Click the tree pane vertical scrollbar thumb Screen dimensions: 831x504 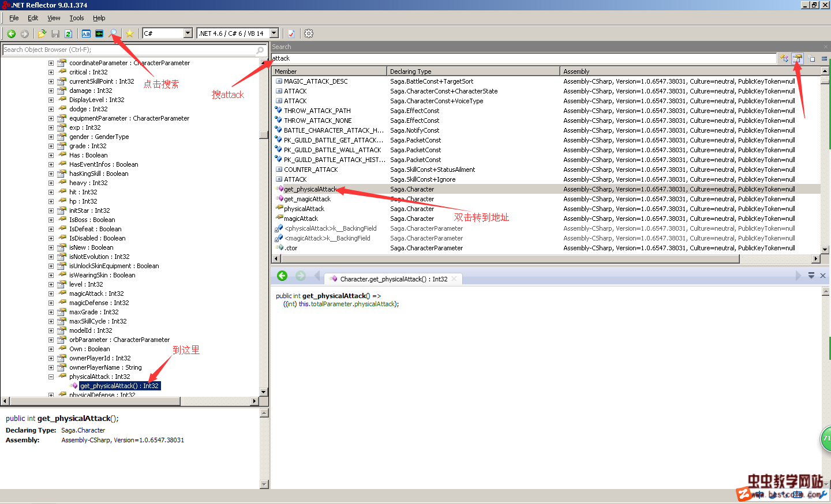click(264, 135)
